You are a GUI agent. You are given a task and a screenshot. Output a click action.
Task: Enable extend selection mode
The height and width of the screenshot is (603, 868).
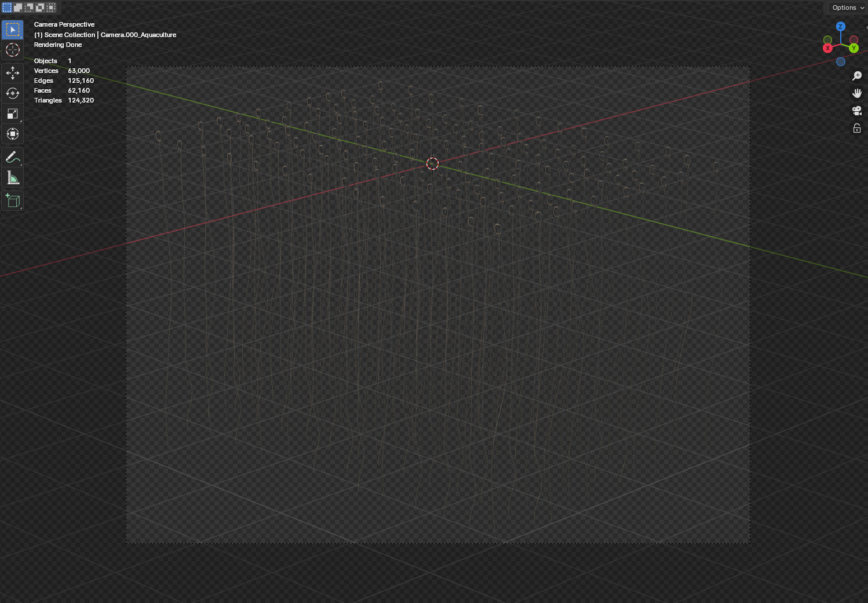tap(18, 8)
